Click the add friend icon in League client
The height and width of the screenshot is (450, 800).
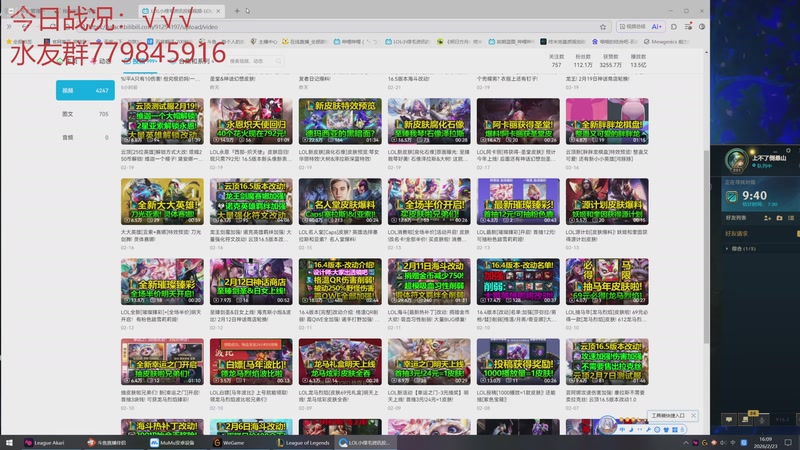[x=767, y=218]
